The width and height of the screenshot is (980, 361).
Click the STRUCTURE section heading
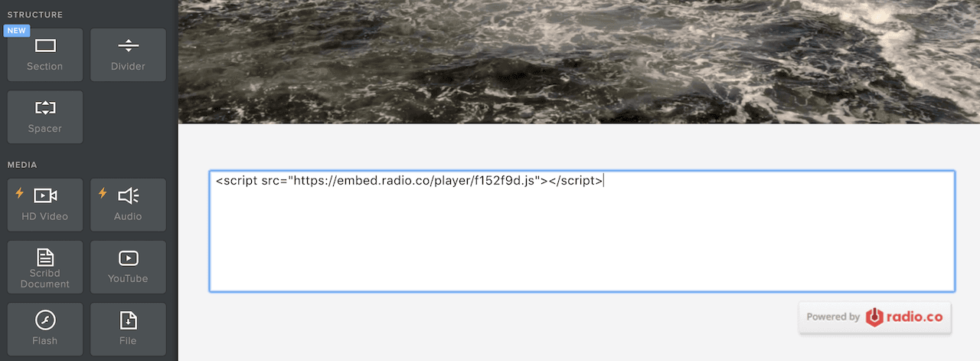pyautogui.click(x=35, y=15)
